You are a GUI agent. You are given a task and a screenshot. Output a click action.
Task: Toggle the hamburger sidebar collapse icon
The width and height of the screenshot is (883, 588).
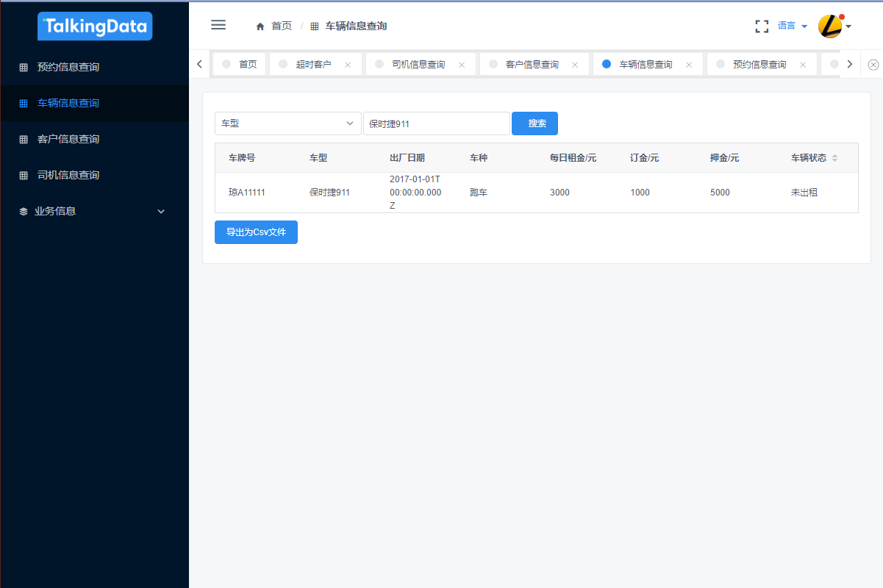[218, 25]
